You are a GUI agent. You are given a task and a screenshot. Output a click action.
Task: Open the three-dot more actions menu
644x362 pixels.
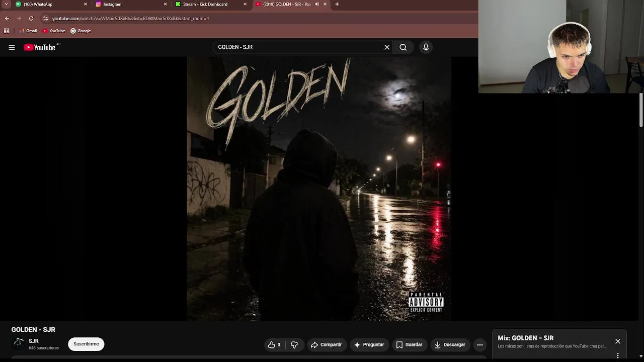point(480,345)
